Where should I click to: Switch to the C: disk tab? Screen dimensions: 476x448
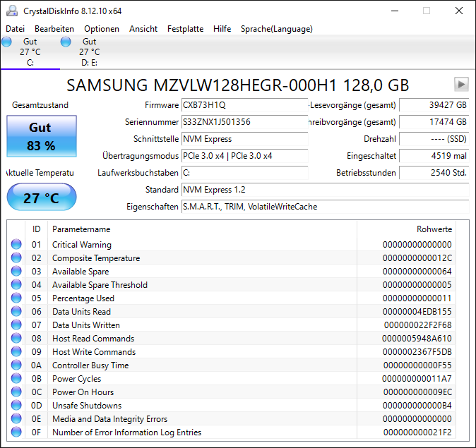click(x=30, y=52)
